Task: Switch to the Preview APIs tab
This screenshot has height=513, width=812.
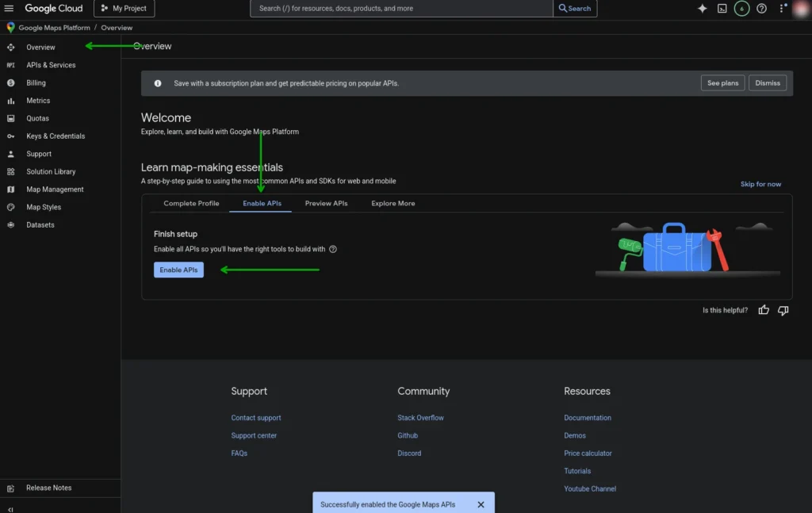Action: tap(326, 203)
